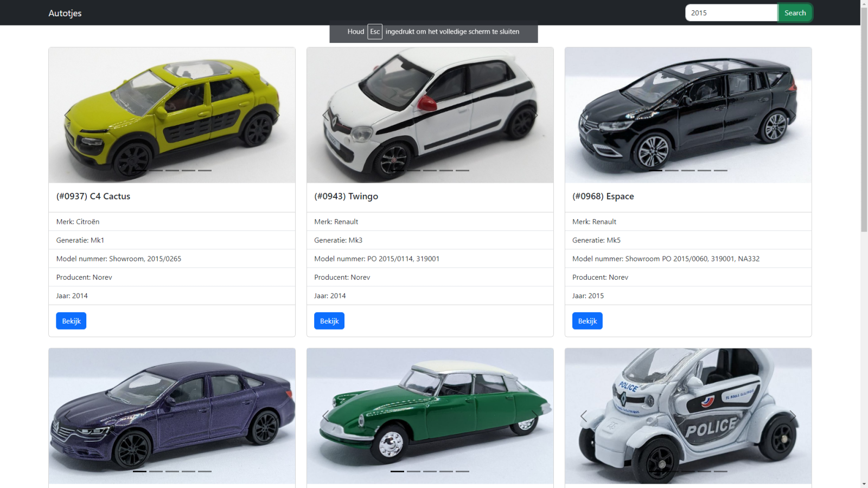
Task: Click the right chevron on the Twingo image
Action: [x=536, y=115]
